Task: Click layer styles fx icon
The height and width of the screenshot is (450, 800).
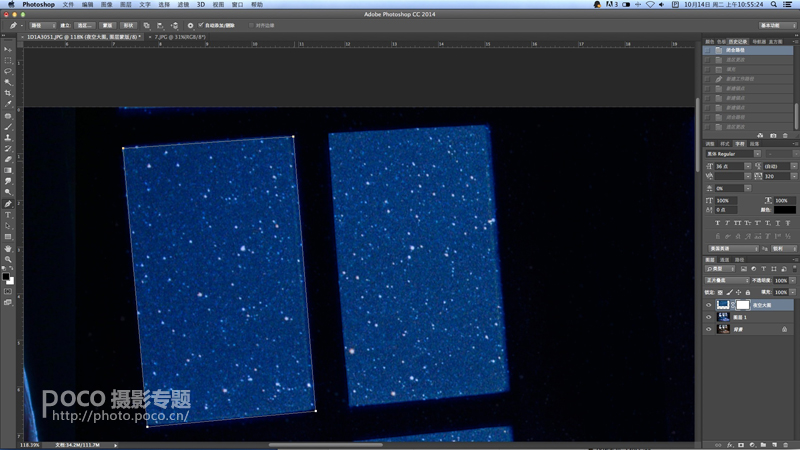Action: [730, 445]
